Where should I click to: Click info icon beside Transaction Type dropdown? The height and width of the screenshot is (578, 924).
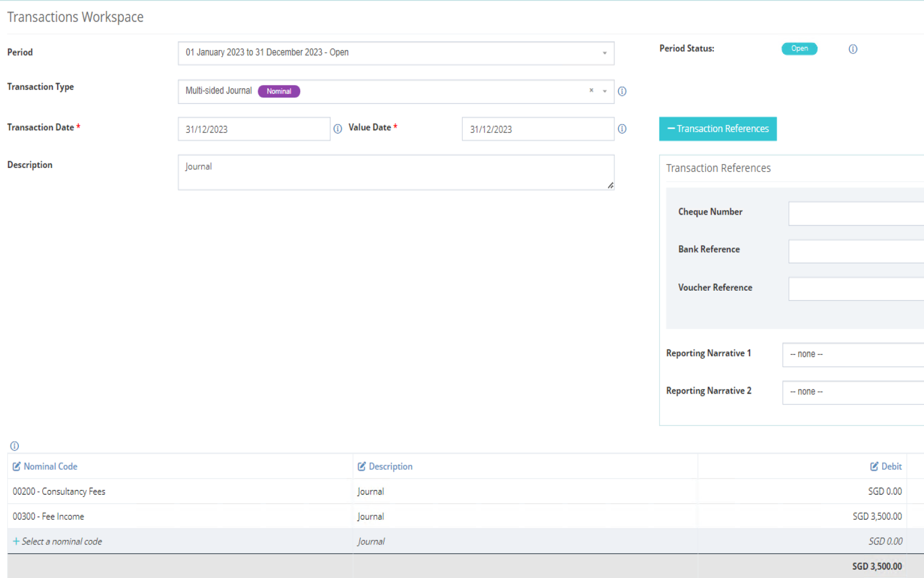click(622, 91)
